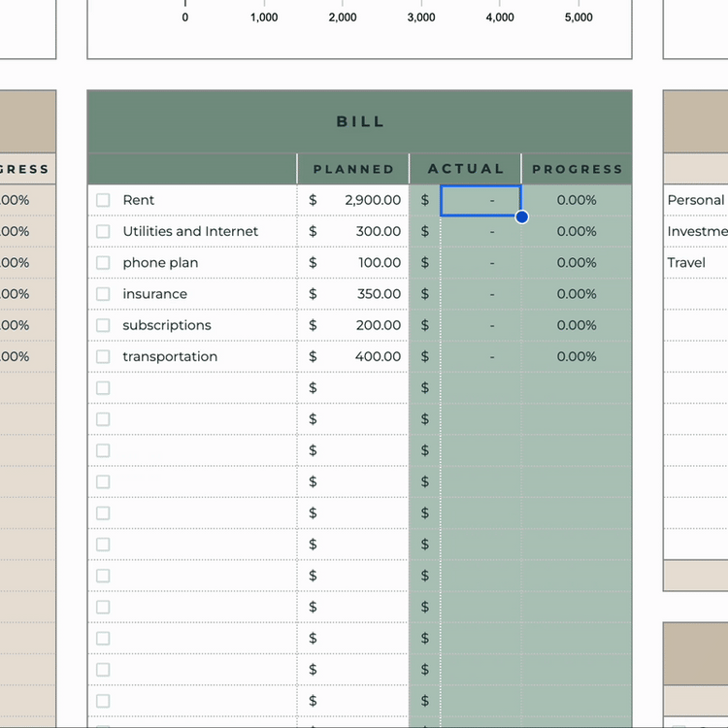Grab the blue fill handle on selected cell
This screenshot has height=728, width=728.
(521, 216)
